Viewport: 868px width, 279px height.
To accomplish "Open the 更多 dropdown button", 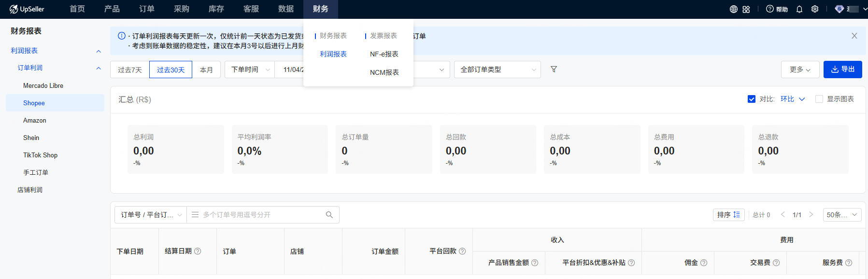I will point(800,70).
